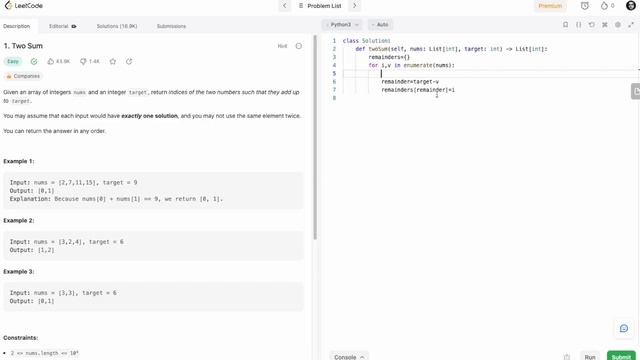Like the problem with thumbs up

coord(58,61)
